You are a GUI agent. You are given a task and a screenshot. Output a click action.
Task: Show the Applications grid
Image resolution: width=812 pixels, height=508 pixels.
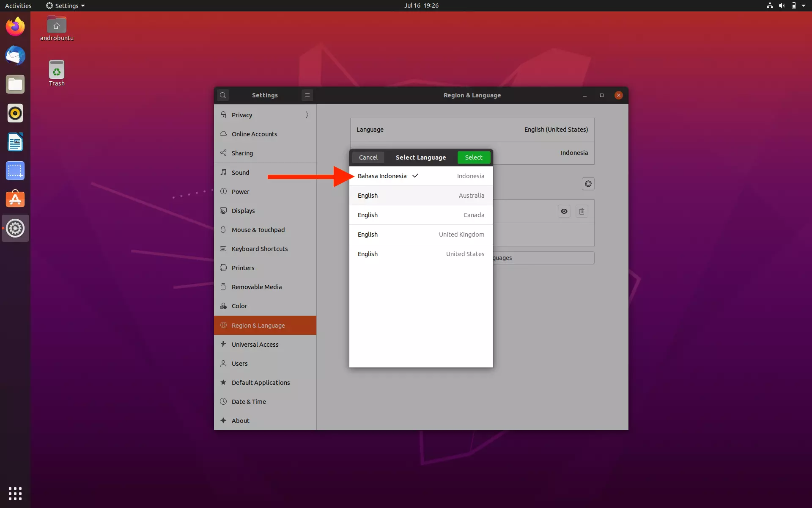tap(15, 493)
